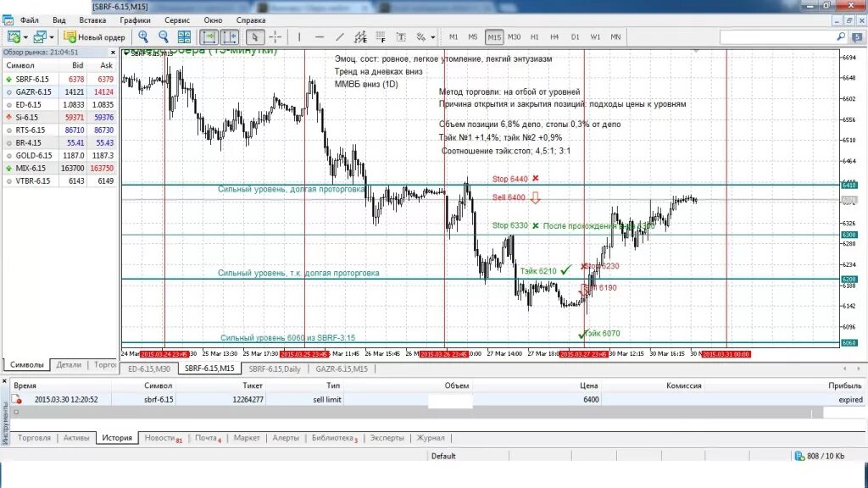Screen dimensions: 868x488
Task: Sort history by Прибыль column header
Action: [x=845, y=385]
